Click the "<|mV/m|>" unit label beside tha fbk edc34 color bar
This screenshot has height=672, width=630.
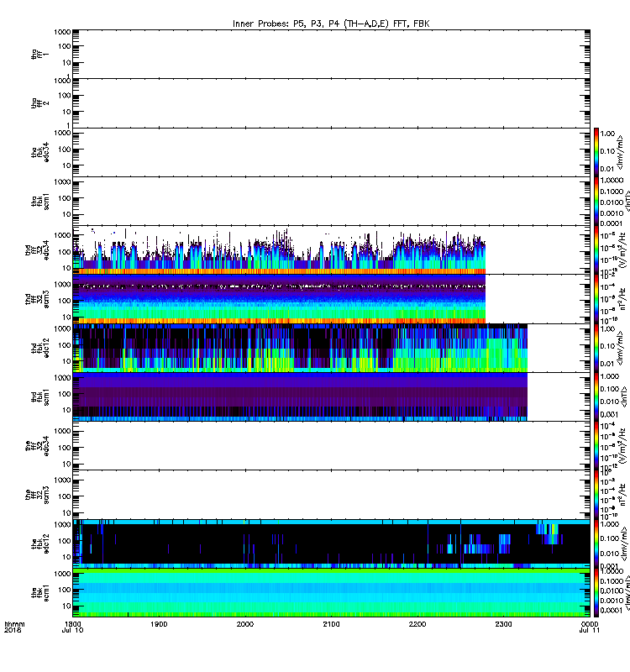(x=620, y=153)
